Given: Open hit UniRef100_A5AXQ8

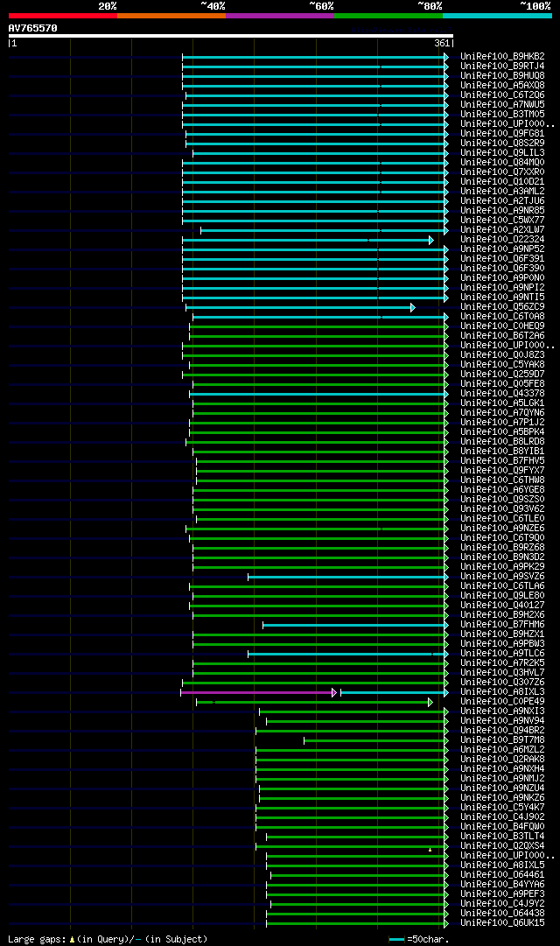Looking at the screenshot, I should pyautogui.click(x=502, y=85).
